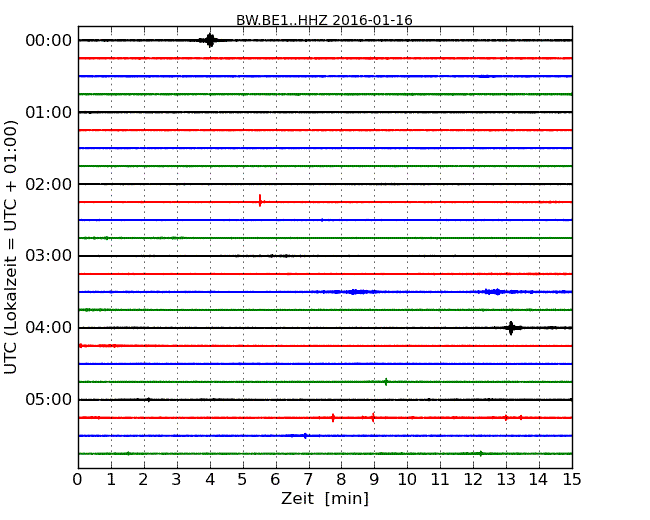Click the Zeit [min] axis title

click(x=325, y=498)
